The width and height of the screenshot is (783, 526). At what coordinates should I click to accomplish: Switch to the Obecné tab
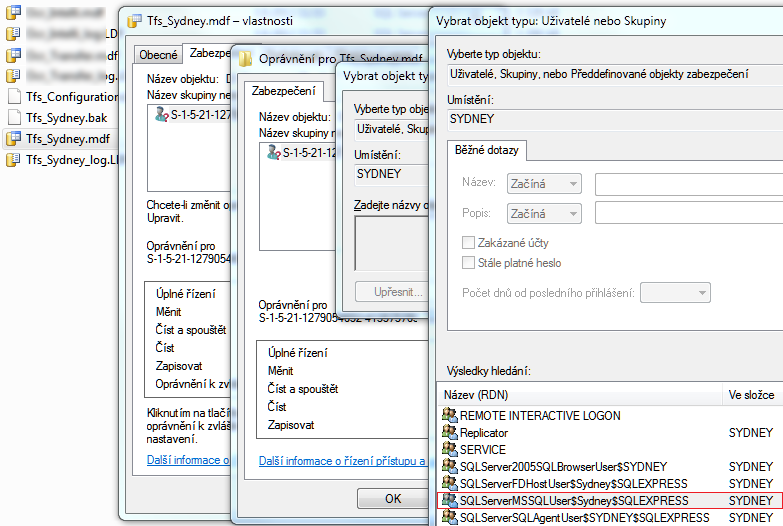click(158, 55)
